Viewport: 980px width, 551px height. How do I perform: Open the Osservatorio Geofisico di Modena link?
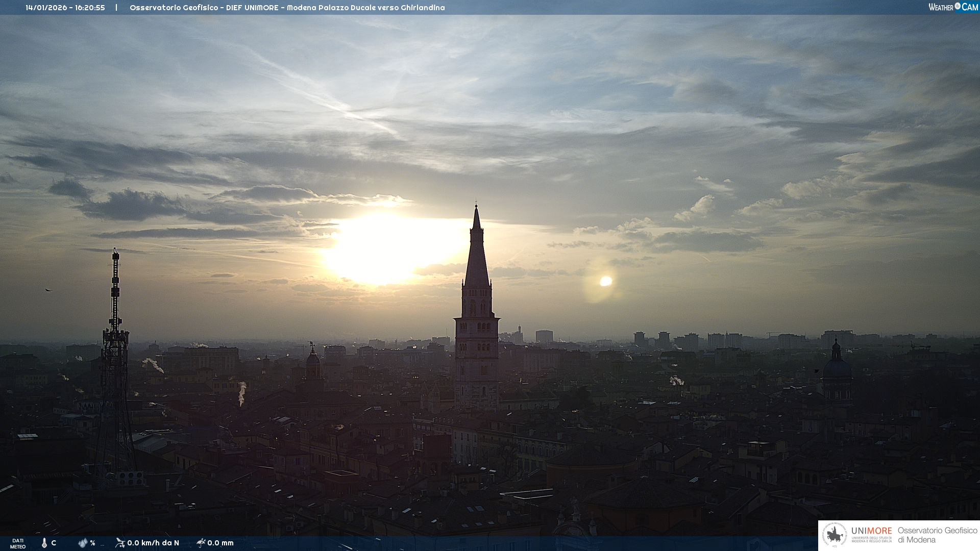pos(937,535)
